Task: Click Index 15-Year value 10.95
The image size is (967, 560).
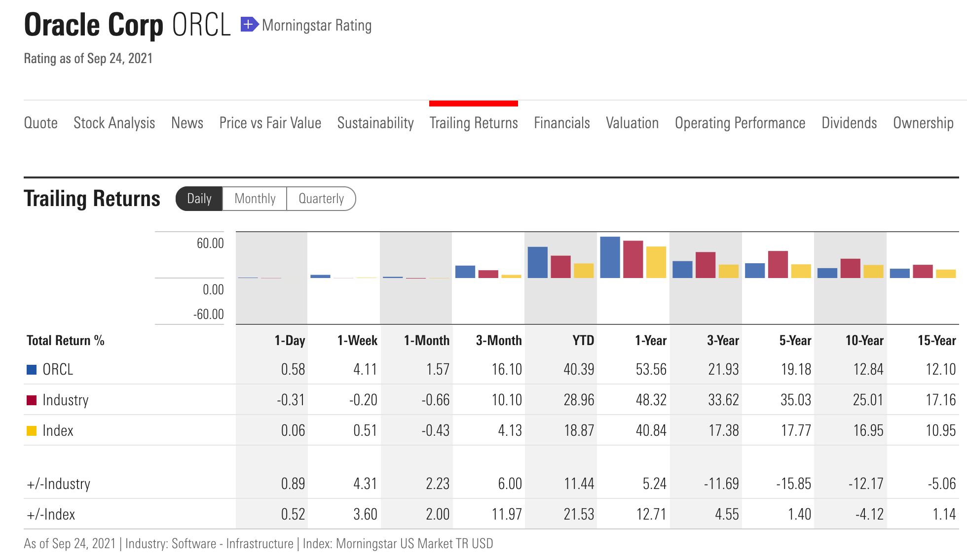Action: pyautogui.click(x=941, y=430)
